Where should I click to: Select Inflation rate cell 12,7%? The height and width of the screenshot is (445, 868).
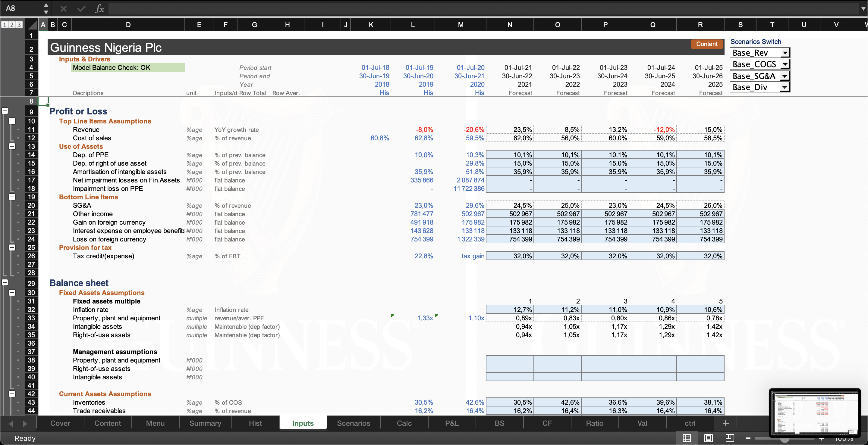click(509, 310)
